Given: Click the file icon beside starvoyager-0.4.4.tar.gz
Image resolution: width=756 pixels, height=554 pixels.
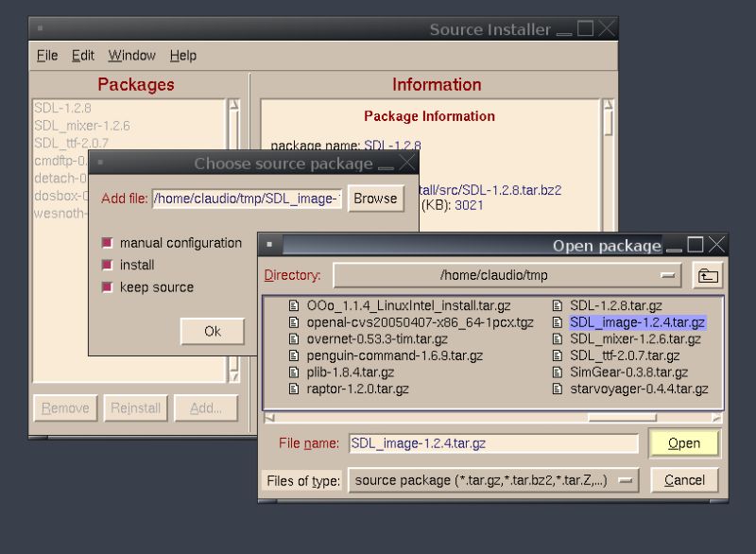Looking at the screenshot, I should point(558,390).
